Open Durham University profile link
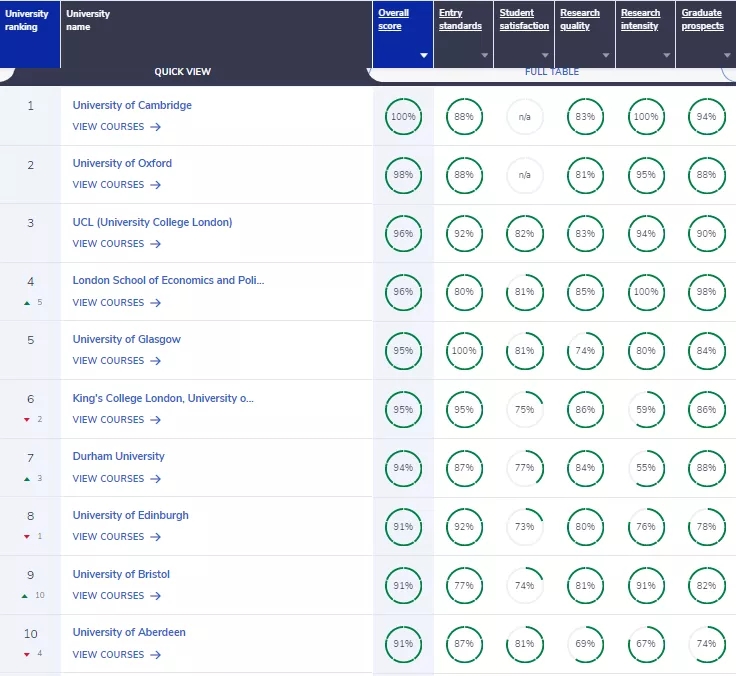Image resolution: width=736 pixels, height=676 pixels. (x=118, y=456)
